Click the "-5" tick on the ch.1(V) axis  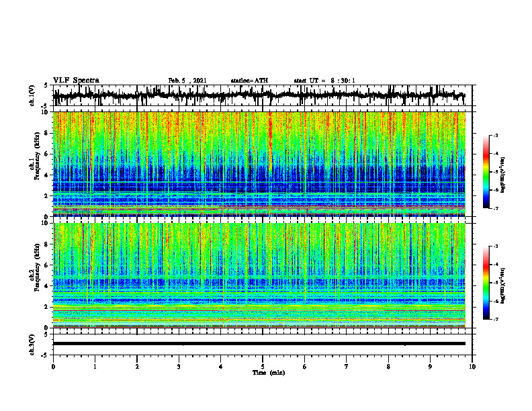coord(46,106)
